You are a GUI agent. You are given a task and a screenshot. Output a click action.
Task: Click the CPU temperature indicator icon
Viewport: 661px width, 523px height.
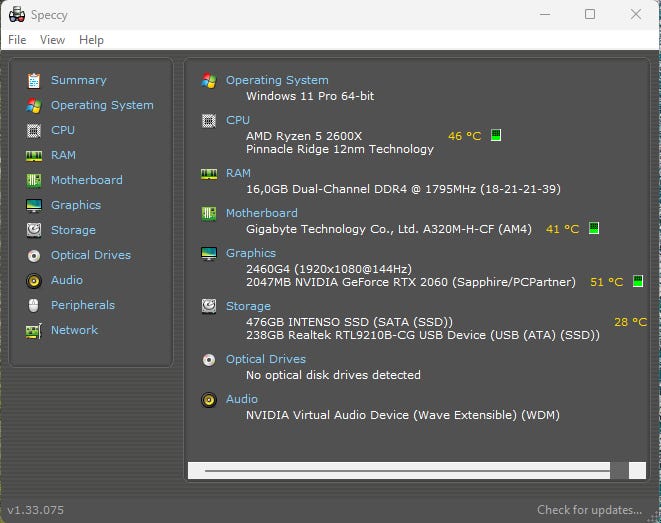(496, 136)
